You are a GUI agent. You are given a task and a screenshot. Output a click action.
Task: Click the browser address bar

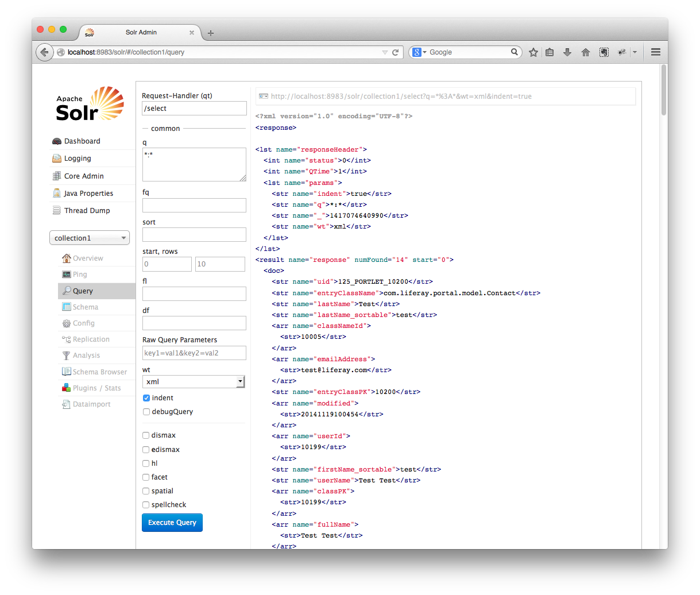(x=224, y=52)
